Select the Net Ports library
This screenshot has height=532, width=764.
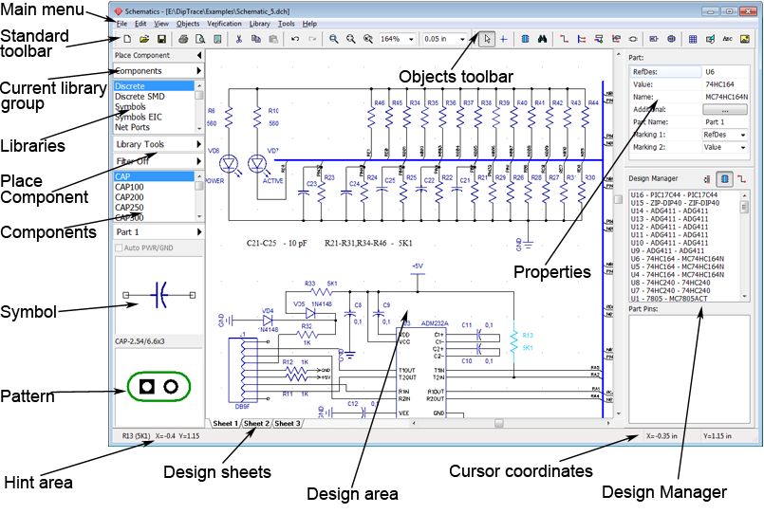[x=132, y=127]
